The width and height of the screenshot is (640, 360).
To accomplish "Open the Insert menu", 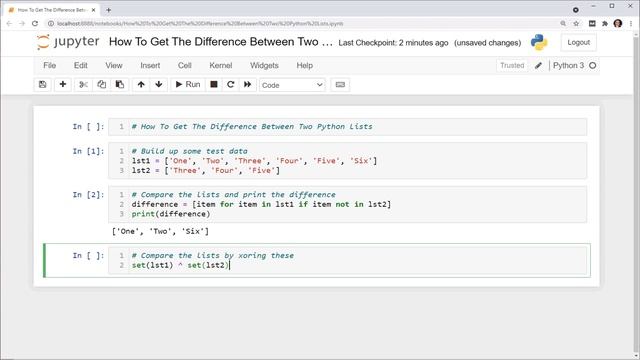I will point(150,65).
